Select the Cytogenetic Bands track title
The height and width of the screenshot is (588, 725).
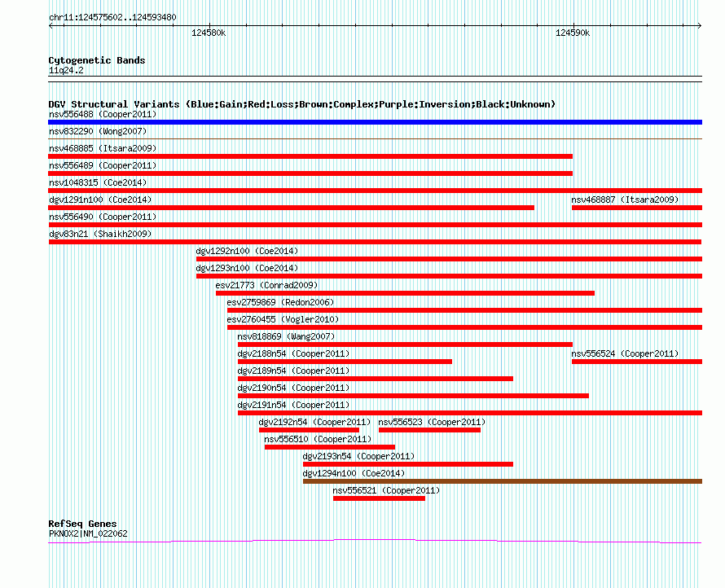click(97, 60)
